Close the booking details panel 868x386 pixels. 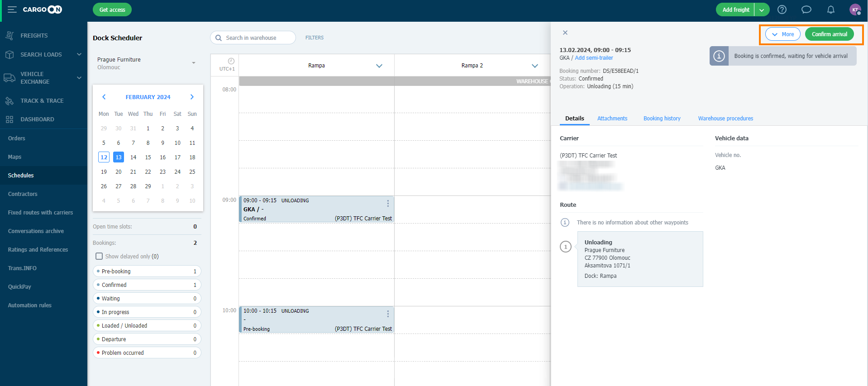click(565, 33)
